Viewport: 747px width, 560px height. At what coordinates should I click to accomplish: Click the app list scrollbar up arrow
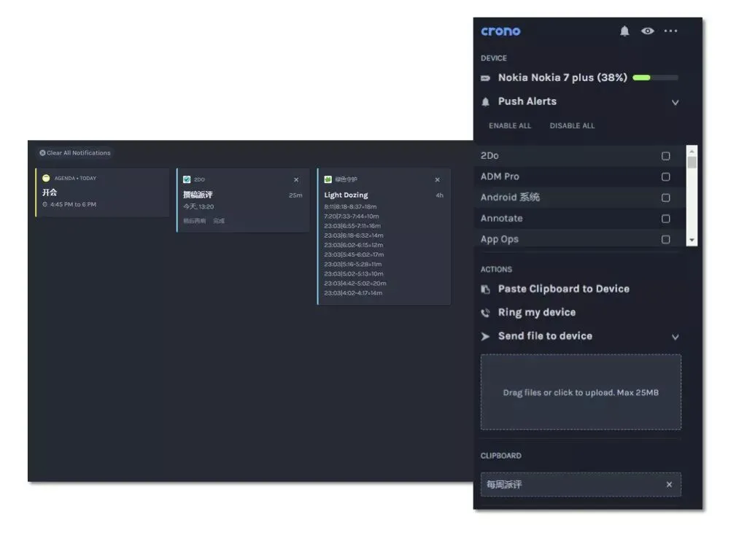pyautogui.click(x=692, y=151)
